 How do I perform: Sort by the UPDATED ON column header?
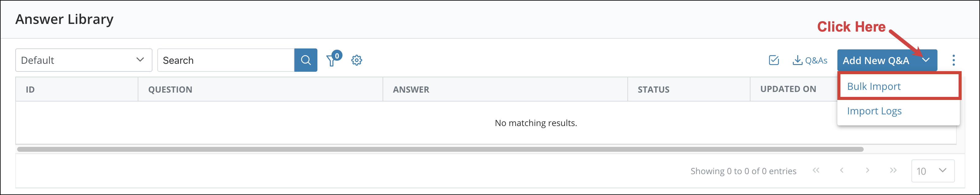[788, 89]
